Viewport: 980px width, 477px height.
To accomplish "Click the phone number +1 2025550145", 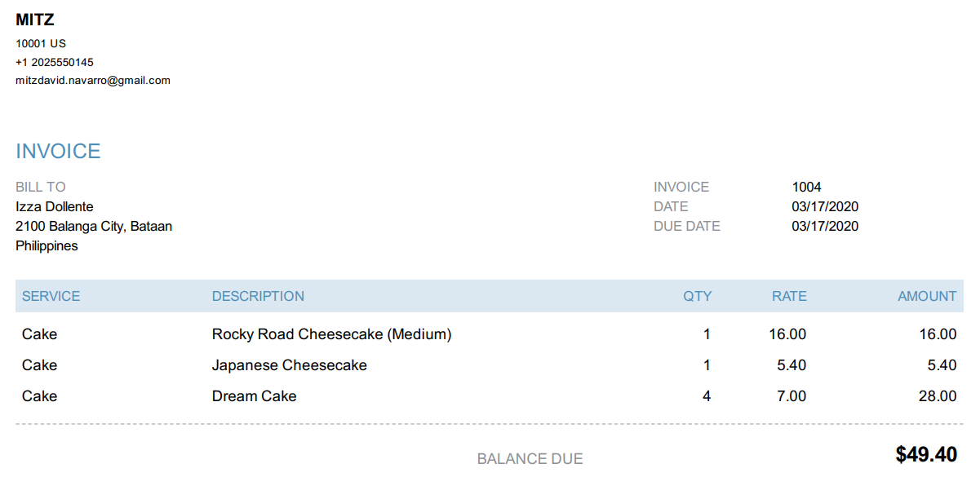I will [x=55, y=62].
